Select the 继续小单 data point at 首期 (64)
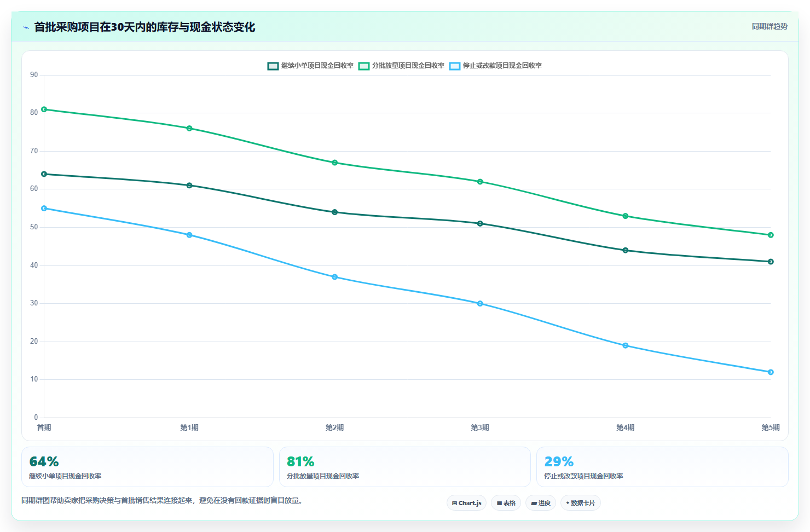The width and height of the screenshot is (810, 532). click(44, 174)
